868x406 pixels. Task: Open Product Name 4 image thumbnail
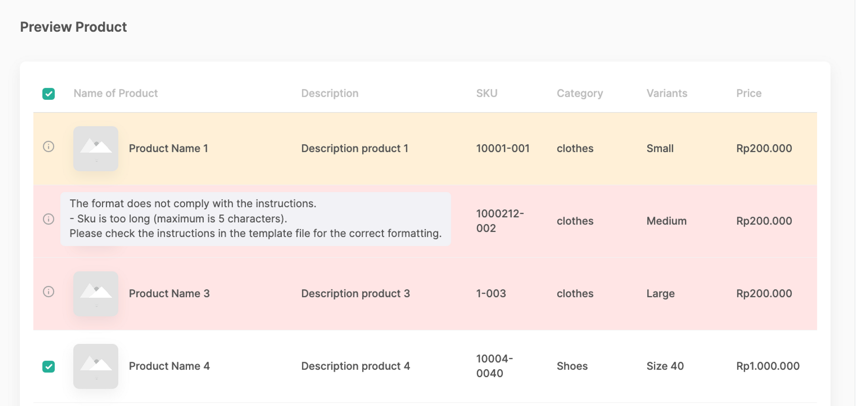pyautogui.click(x=95, y=366)
